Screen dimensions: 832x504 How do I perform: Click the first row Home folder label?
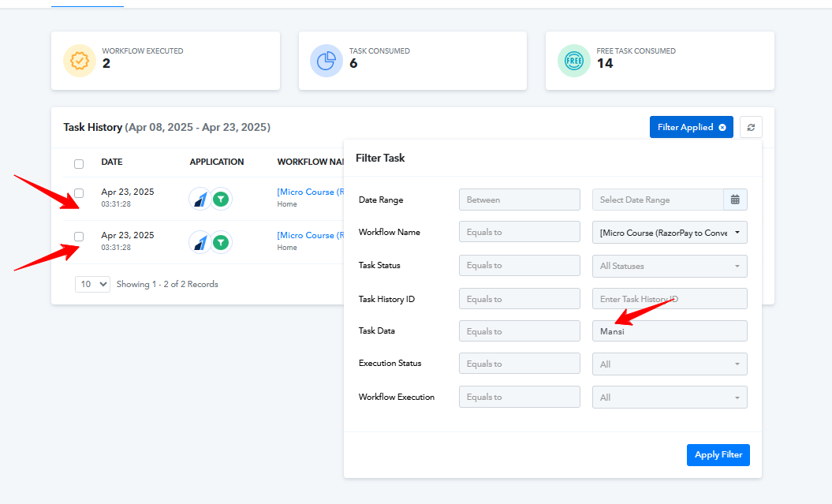[287, 204]
